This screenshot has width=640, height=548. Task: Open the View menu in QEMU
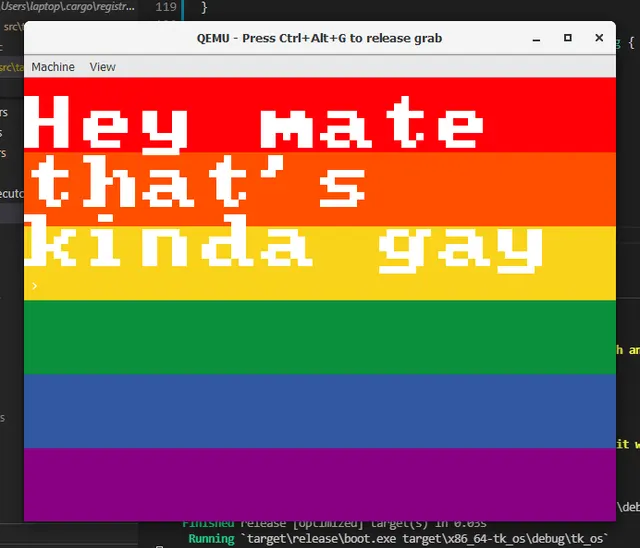click(x=102, y=67)
